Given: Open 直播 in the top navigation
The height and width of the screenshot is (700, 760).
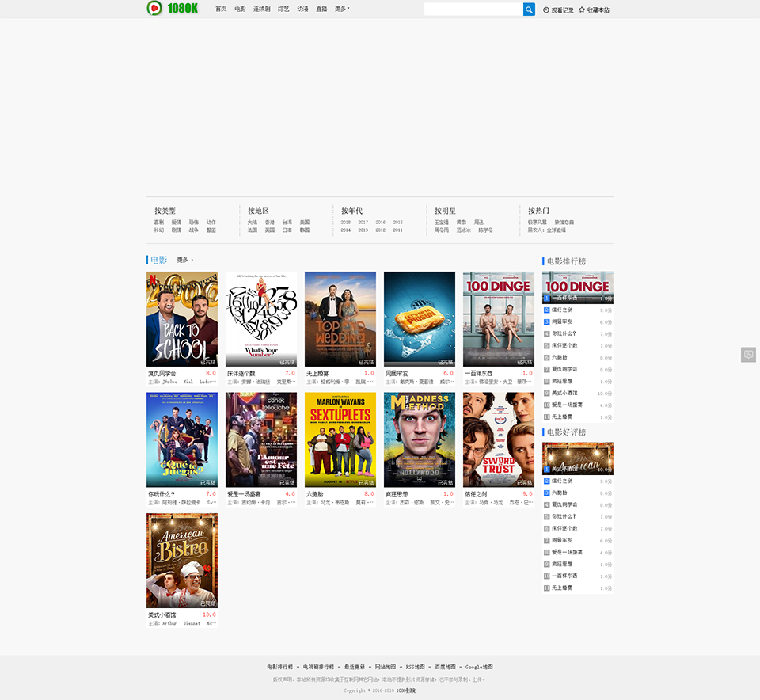Looking at the screenshot, I should click(321, 9).
